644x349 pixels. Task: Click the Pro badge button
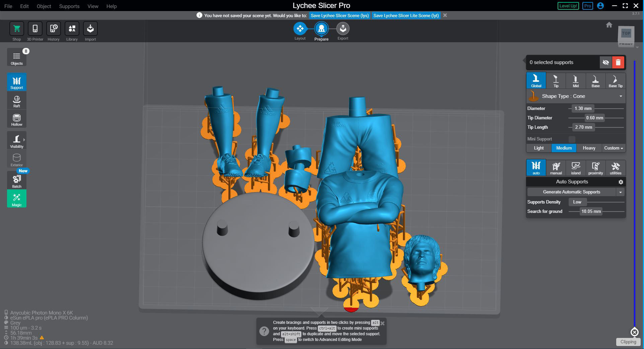(587, 6)
